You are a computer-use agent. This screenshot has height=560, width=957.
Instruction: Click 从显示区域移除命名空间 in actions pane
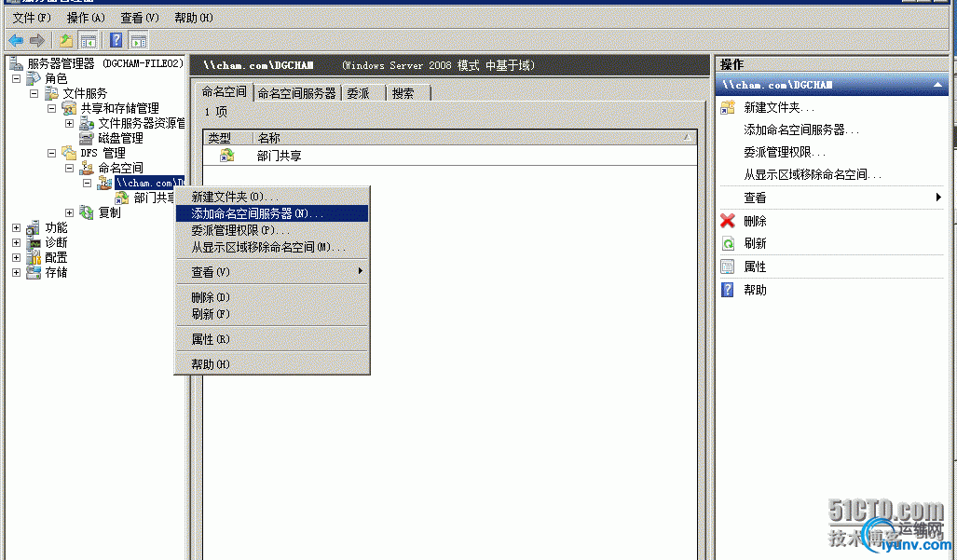point(813,174)
